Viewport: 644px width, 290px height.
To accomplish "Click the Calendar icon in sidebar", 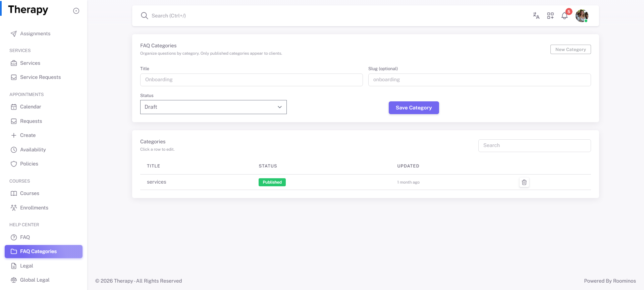I will [x=14, y=107].
